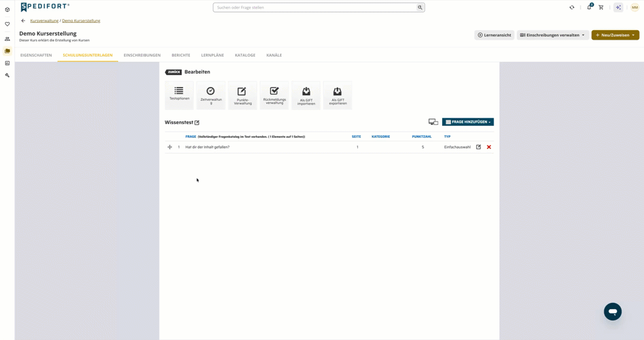Rename Wissenstest via edit icon
The width and height of the screenshot is (644, 340).
[x=197, y=123]
